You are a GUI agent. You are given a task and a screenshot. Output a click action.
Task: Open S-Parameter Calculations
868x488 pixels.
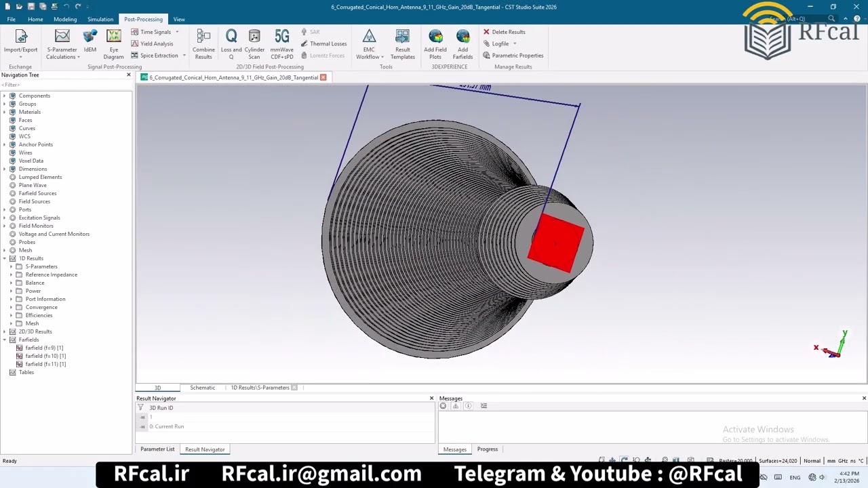[62, 45]
